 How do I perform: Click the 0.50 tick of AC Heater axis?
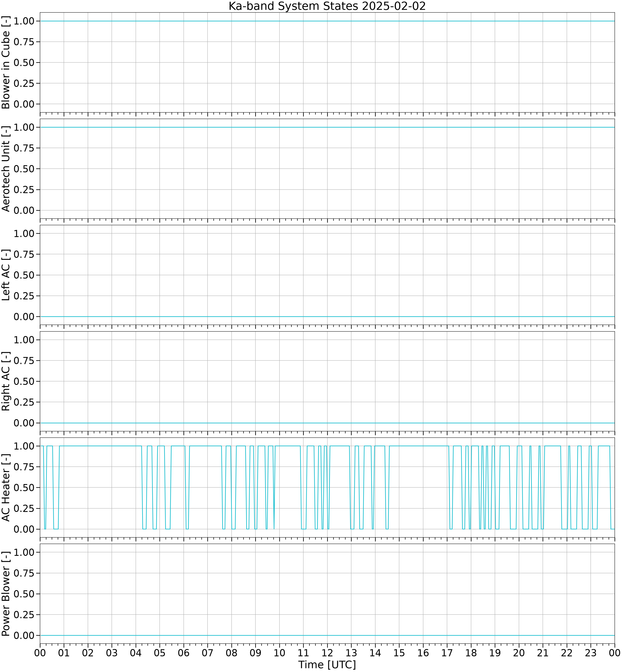point(24,487)
